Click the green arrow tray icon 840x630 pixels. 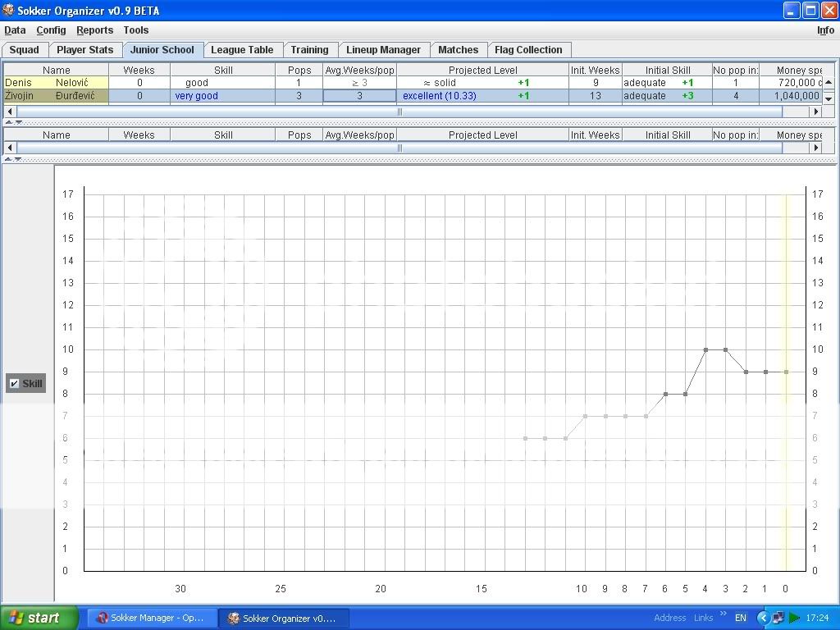click(x=794, y=618)
